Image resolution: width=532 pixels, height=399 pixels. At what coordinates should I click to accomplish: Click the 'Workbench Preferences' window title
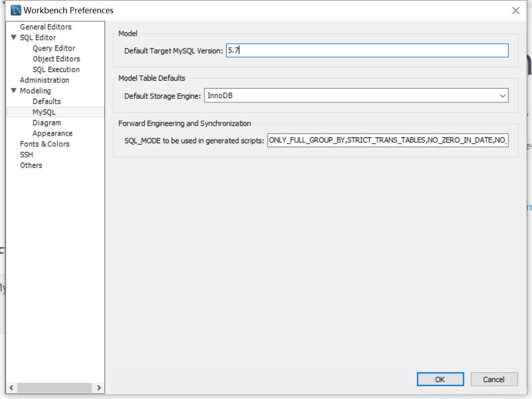(69, 11)
